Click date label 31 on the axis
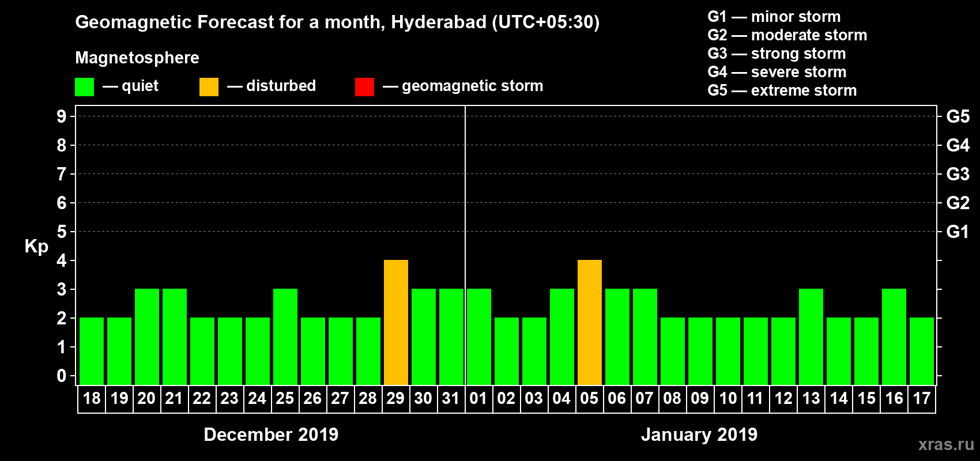Viewport: 980px width, 461px height. [451, 398]
